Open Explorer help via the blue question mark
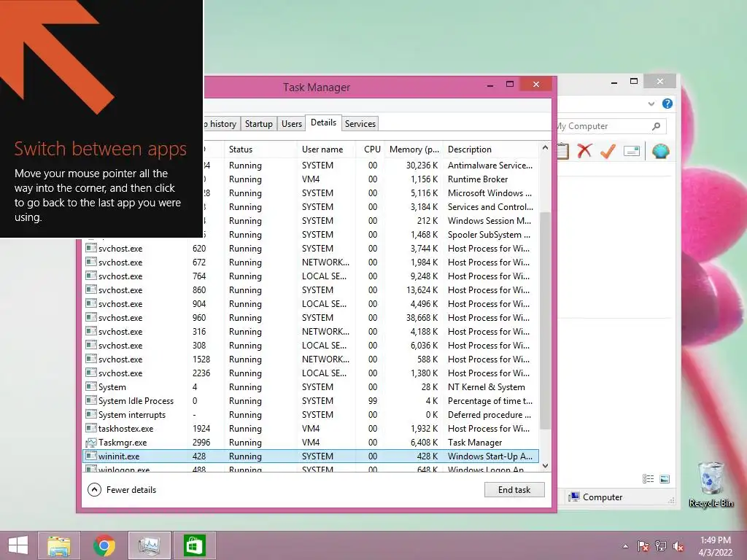Image resolution: width=747 pixels, height=560 pixels. tap(667, 104)
